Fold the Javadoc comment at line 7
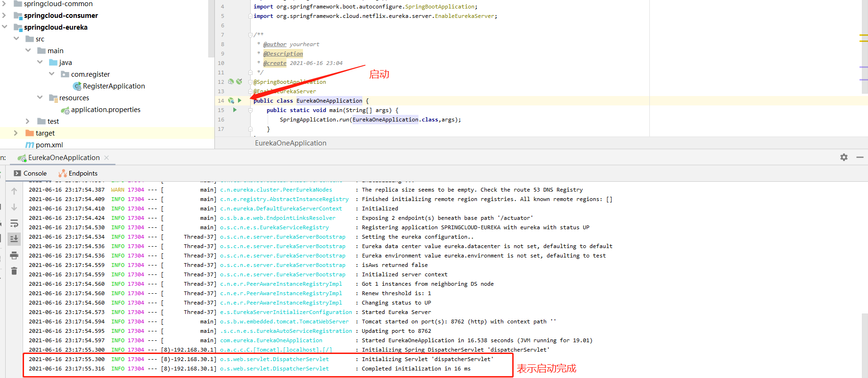 pyautogui.click(x=250, y=35)
